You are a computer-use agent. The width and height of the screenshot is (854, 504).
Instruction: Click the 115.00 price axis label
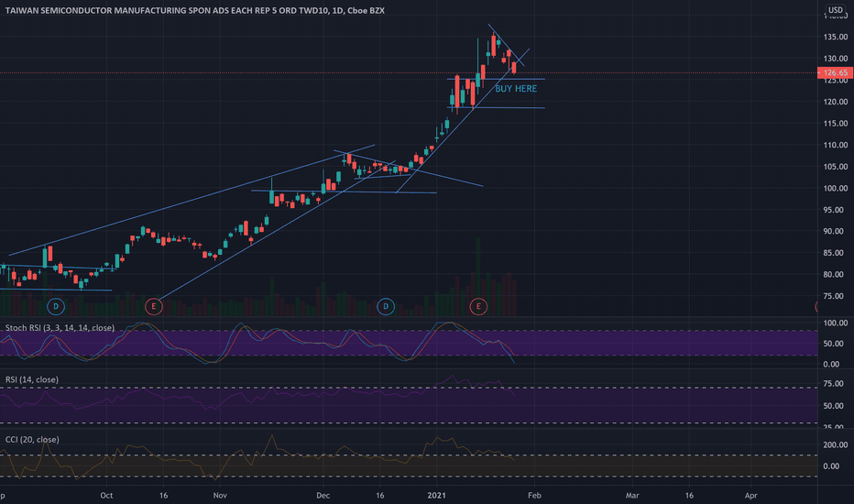[x=836, y=124]
